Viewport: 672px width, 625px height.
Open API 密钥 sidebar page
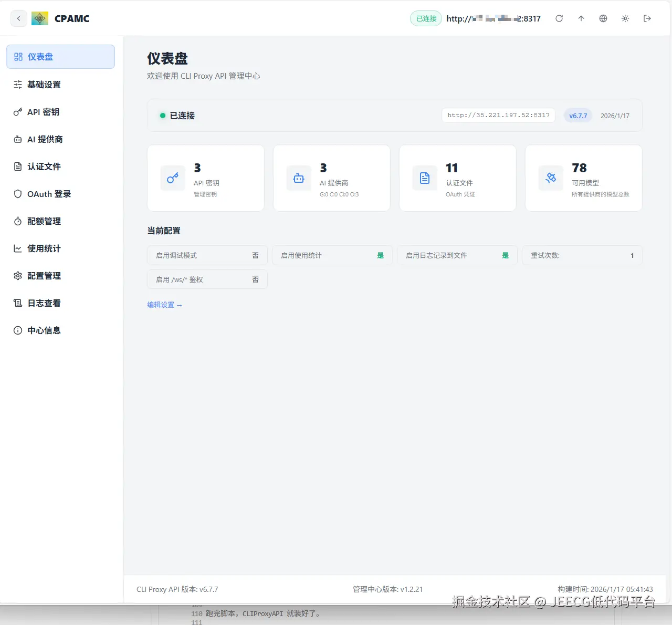coord(60,112)
